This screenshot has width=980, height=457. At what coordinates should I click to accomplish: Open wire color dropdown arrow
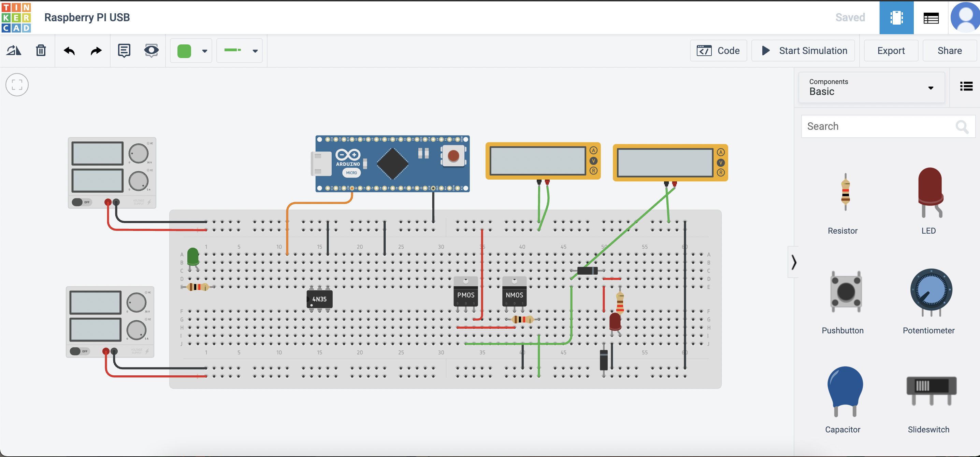[x=205, y=51]
